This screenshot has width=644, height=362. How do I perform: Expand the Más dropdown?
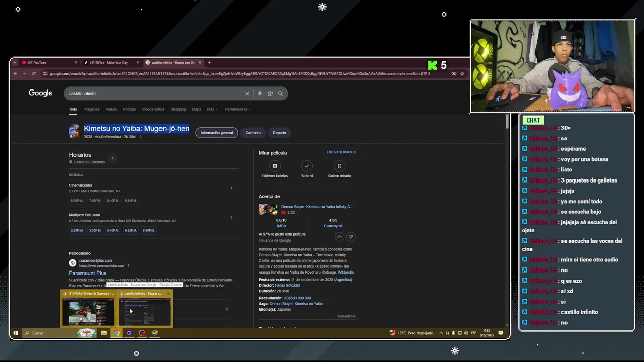(212, 109)
